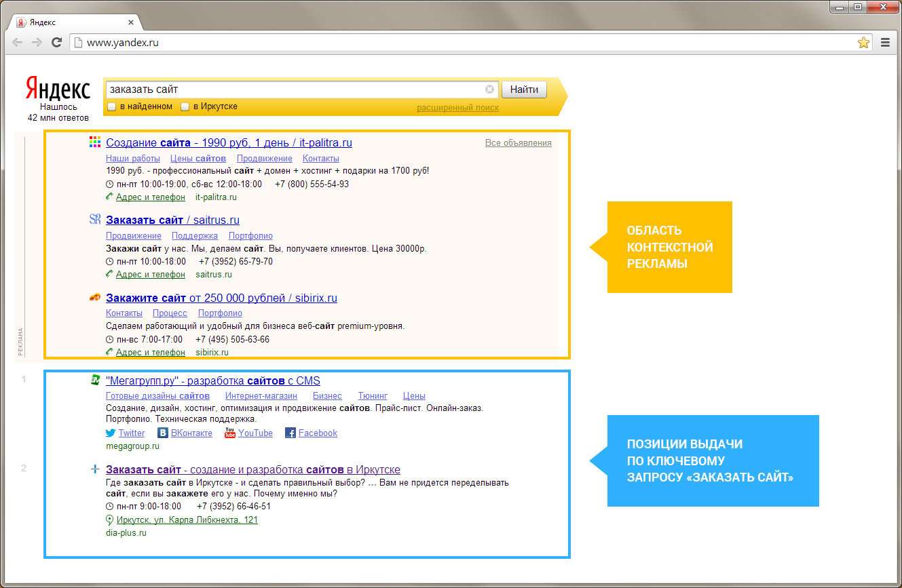This screenshot has width=902, height=588.
Task: Open 'Создание сайта - 1990 руб' ad title
Action: (x=229, y=142)
